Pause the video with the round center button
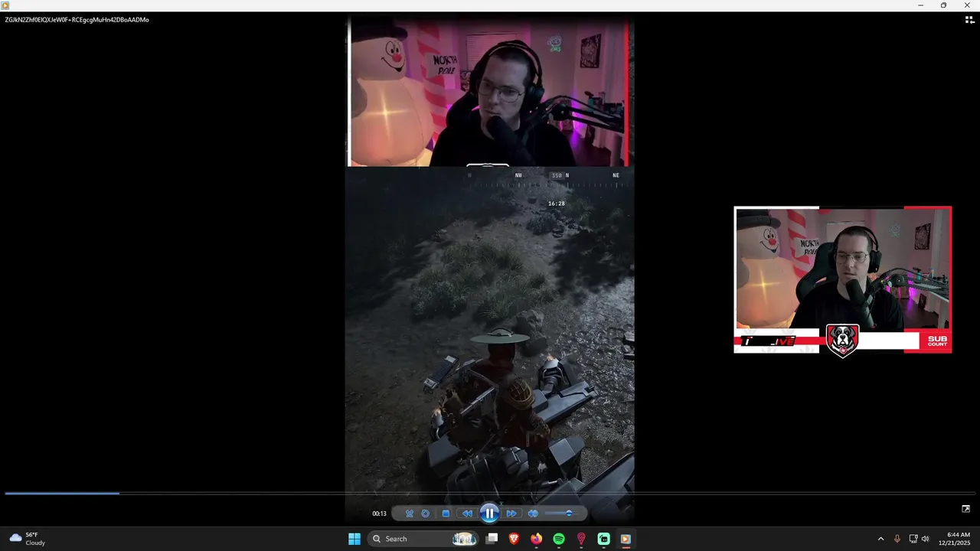This screenshot has height=551, width=980. (x=490, y=514)
